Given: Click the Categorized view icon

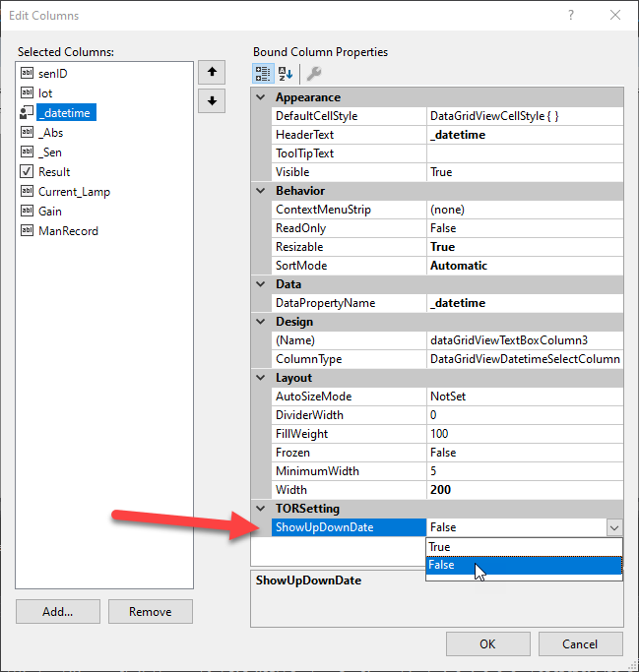Looking at the screenshot, I should 263,73.
